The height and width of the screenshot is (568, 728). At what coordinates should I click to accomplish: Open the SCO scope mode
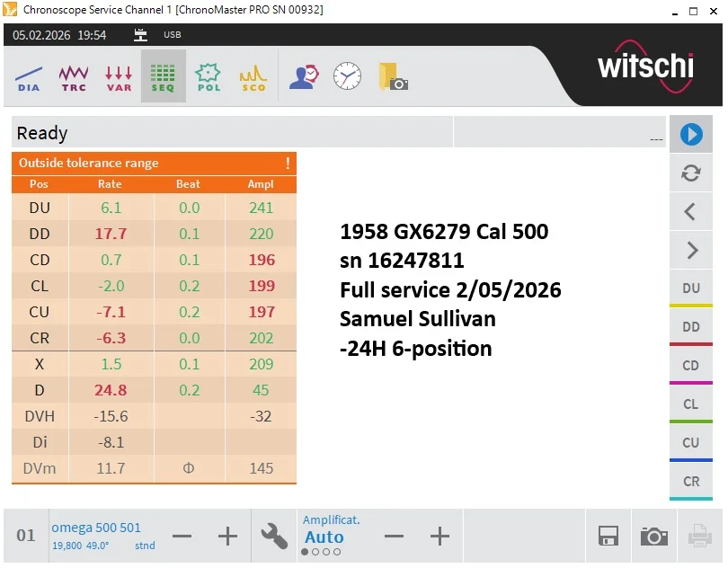point(253,76)
